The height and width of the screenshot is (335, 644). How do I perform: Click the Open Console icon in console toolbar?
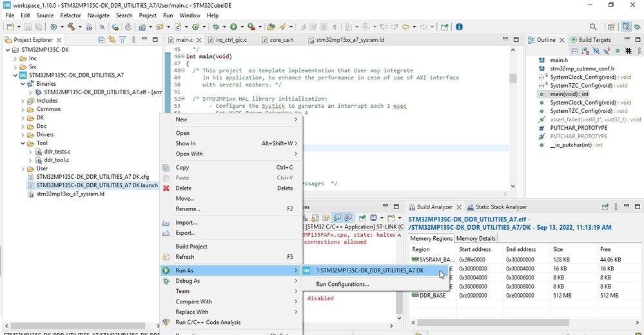pyautogui.click(x=391, y=218)
